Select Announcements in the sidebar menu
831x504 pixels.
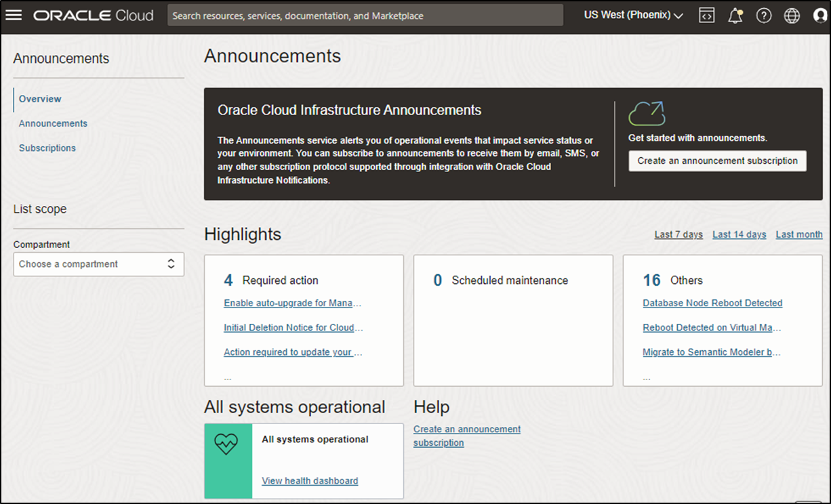(x=53, y=123)
